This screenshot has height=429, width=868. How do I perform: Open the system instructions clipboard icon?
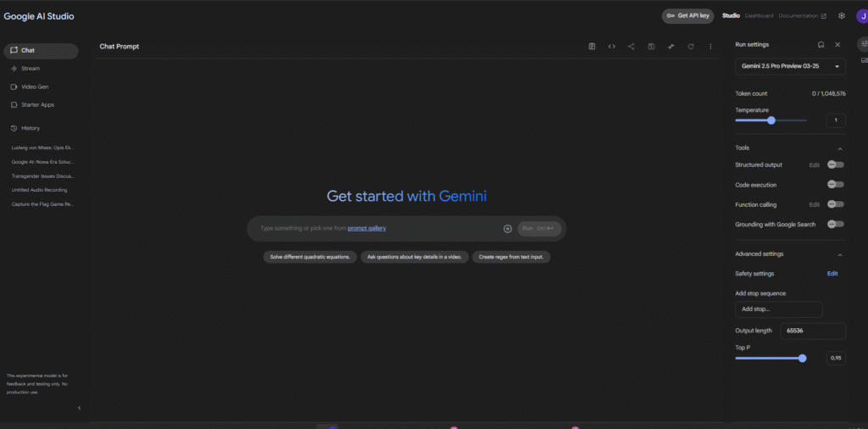pyautogui.click(x=592, y=47)
